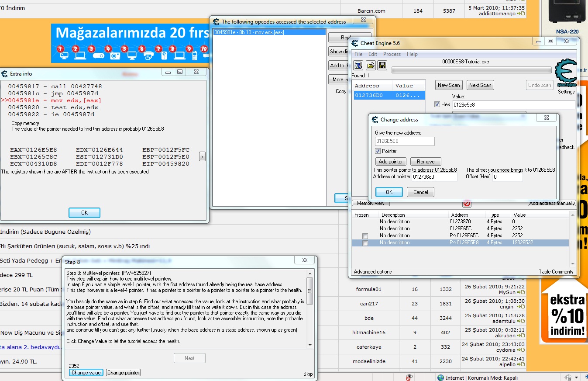Click the Cheat Engine icon in the Extra info title bar
Image resolution: width=588 pixels, height=381 pixels.
pos(5,73)
